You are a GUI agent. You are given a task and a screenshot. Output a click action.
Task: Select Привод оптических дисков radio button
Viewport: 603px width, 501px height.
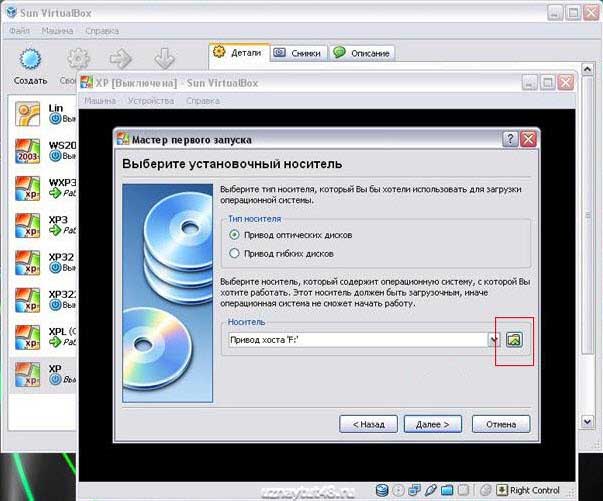(234, 235)
